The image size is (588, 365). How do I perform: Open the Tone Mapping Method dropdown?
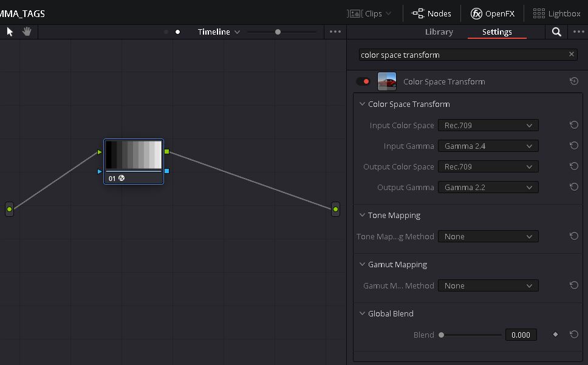point(488,236)
